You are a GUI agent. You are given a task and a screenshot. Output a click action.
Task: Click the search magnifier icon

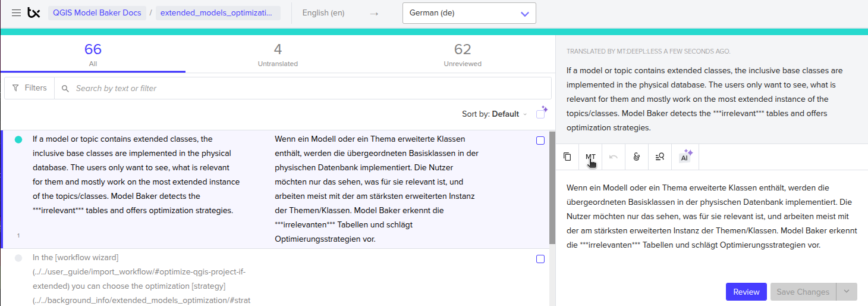click(x=65, y=88)
